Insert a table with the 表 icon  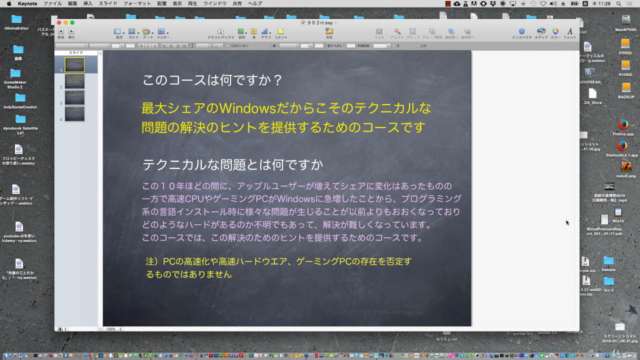[x=254, y=32]
